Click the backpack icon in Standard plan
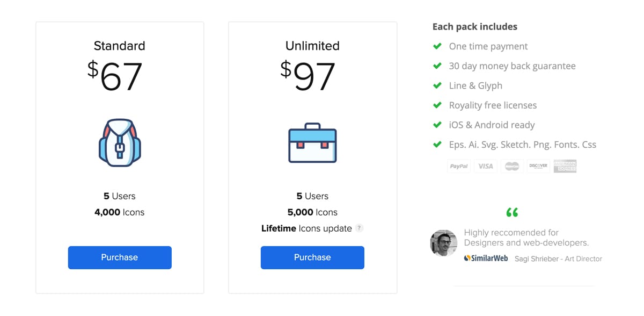The image size is (644, 316). click(x=119, y=142)
